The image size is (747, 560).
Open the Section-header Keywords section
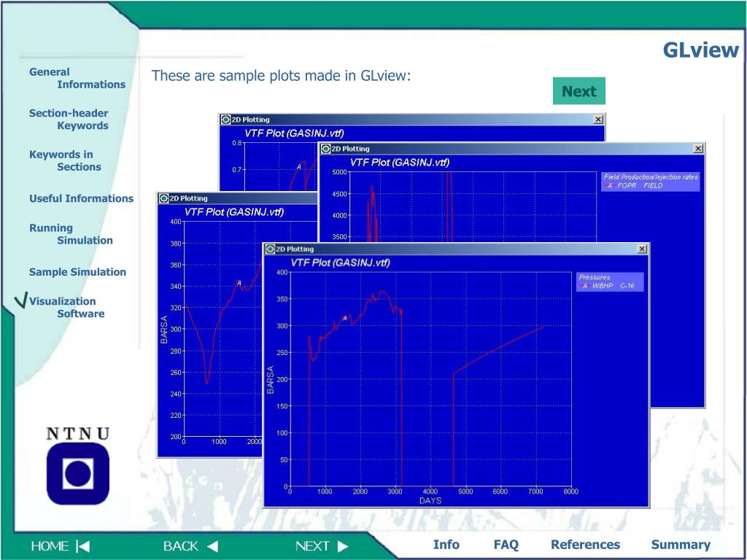(69, 120)
